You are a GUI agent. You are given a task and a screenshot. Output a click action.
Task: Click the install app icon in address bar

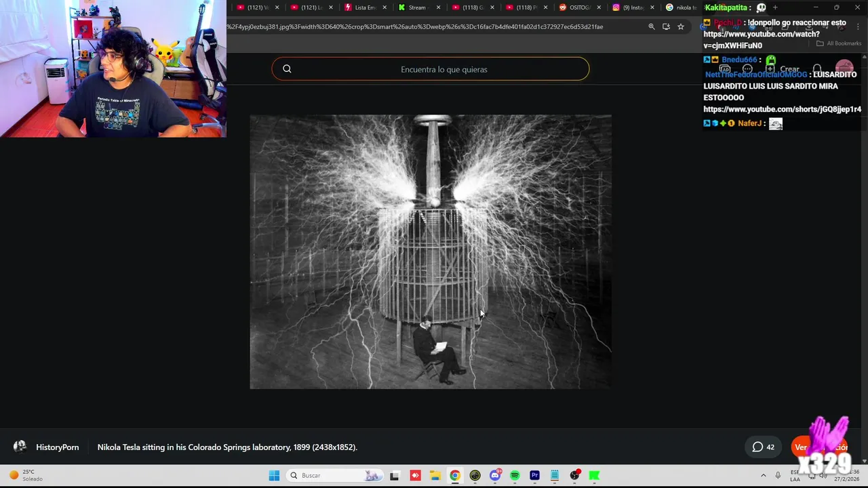[x=666, y=26]
